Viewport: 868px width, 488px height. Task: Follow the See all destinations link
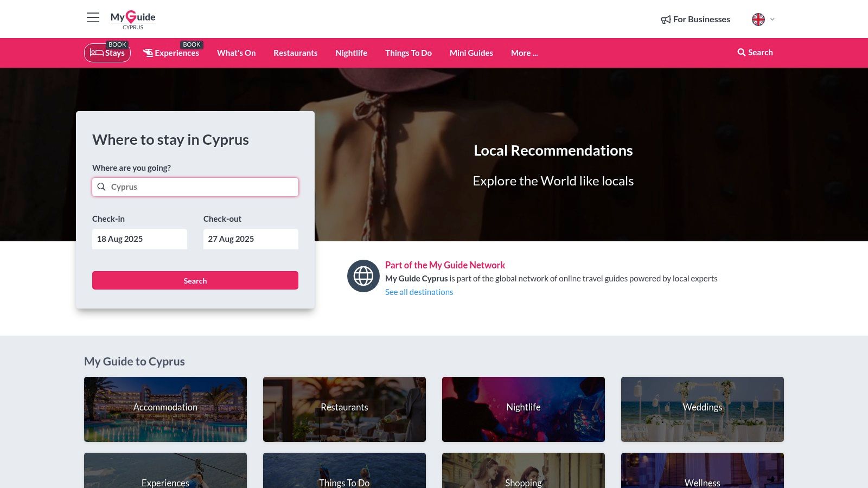[x=419, y=292]
